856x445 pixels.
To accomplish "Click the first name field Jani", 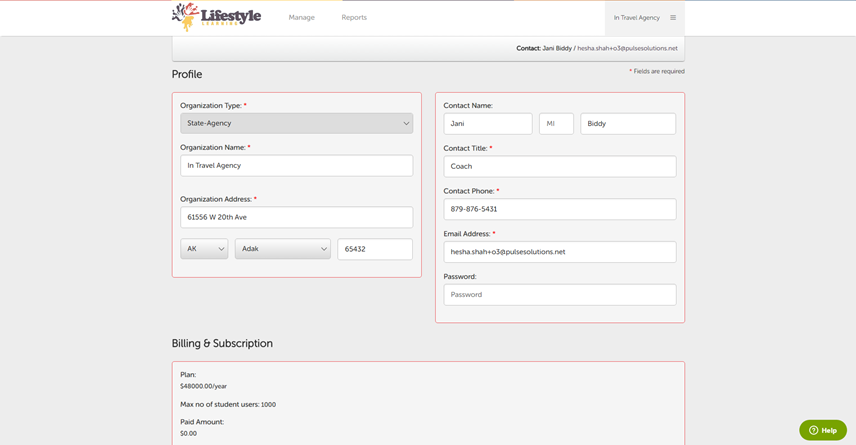I will (x=487, y=124).
